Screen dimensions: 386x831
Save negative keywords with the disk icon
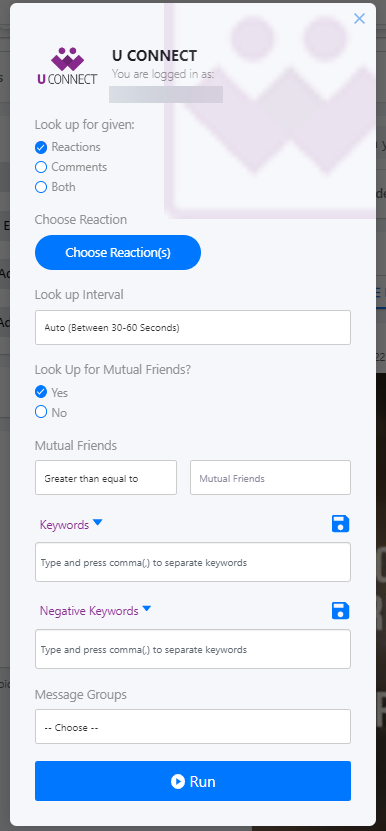(340, 611)
